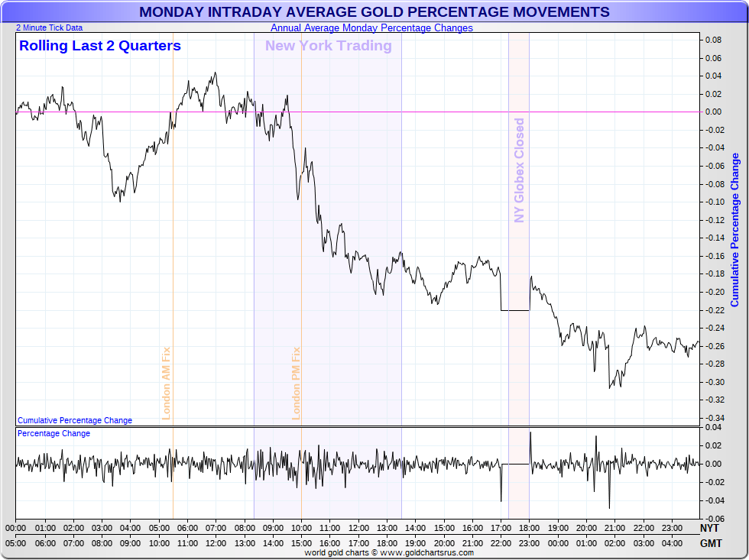
Task: Select the vertical 'NY Globex Closed' label
Action: [x=519, y=170]
